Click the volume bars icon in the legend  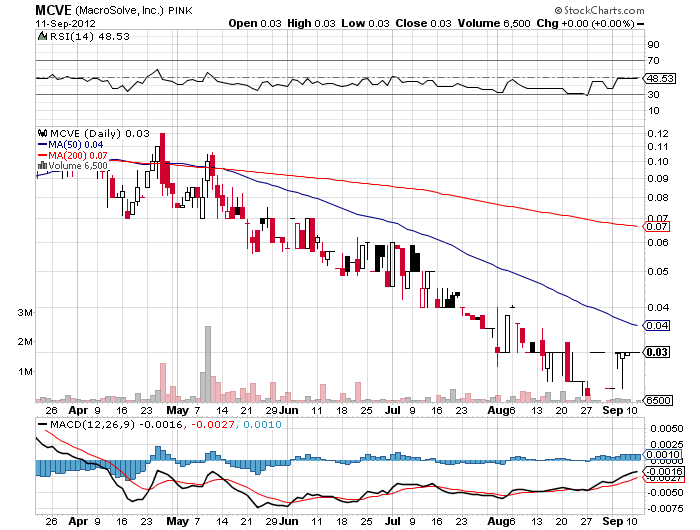[42, 166]
